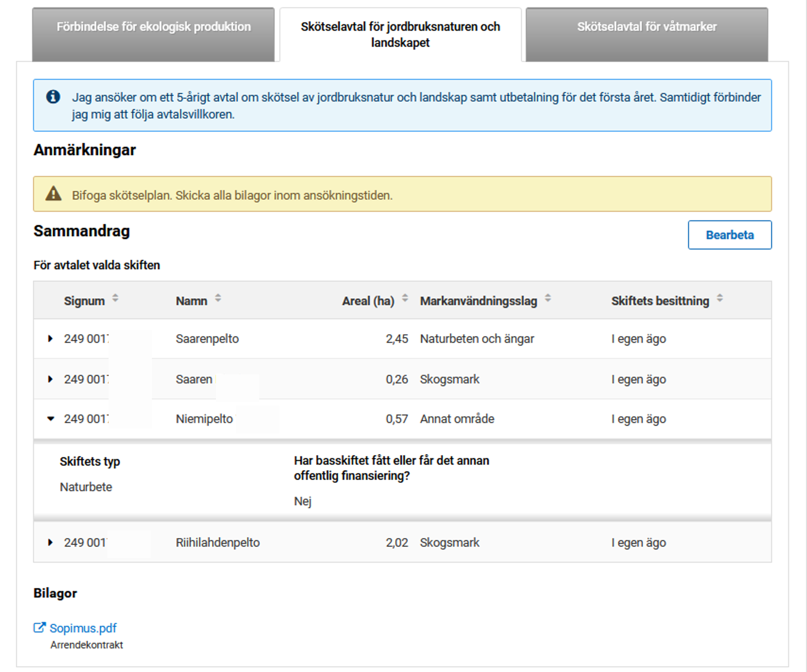Sort by Skiftets besittning sort icon
The height and width of the screenshot is (672, 807).
(720, 298)
